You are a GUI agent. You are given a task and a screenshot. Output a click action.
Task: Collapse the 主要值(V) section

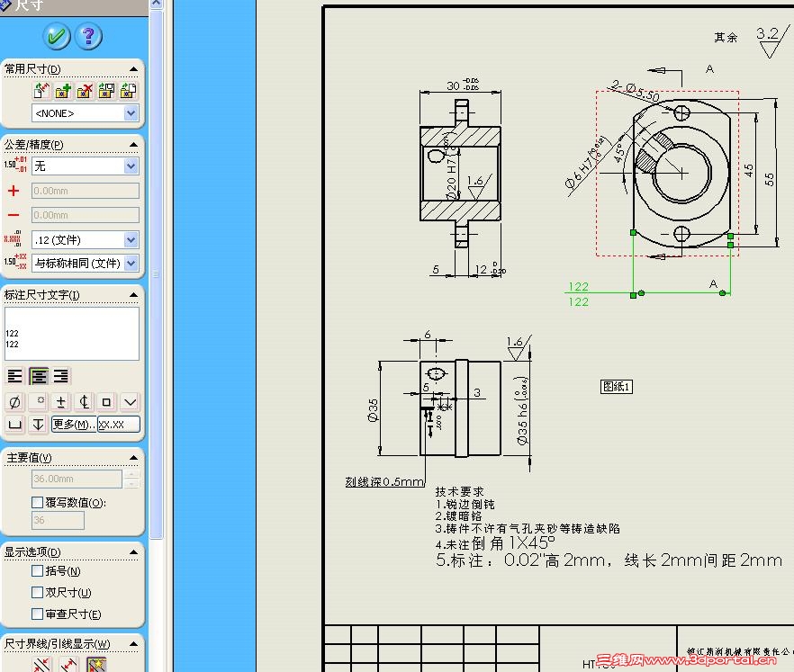tap(133, 457)
